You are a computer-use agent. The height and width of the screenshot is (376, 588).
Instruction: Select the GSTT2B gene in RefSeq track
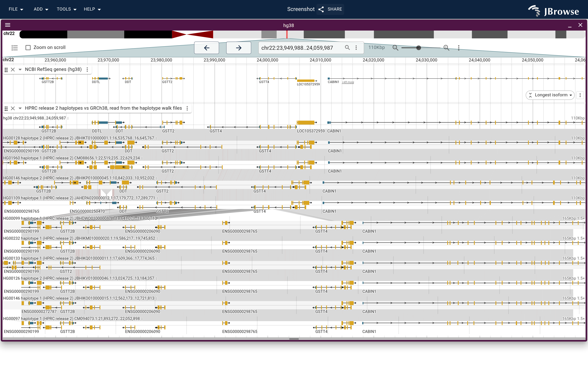coord(51,78)
